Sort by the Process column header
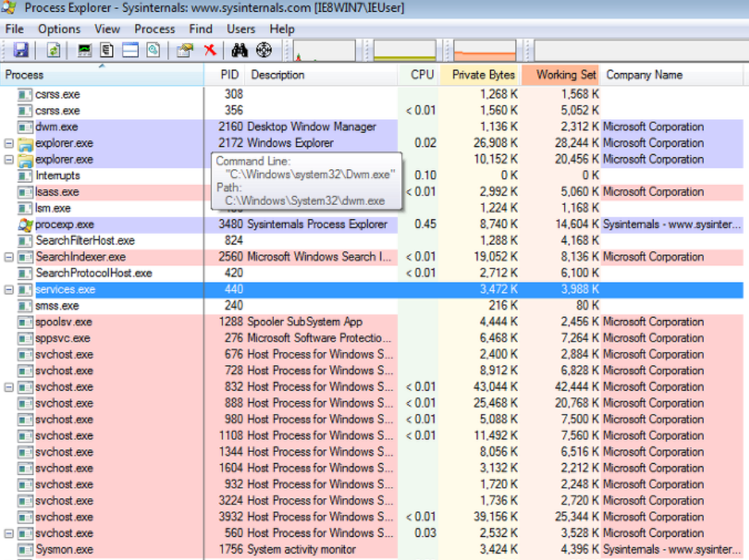 pyautogui.click(x=102, y=75)
